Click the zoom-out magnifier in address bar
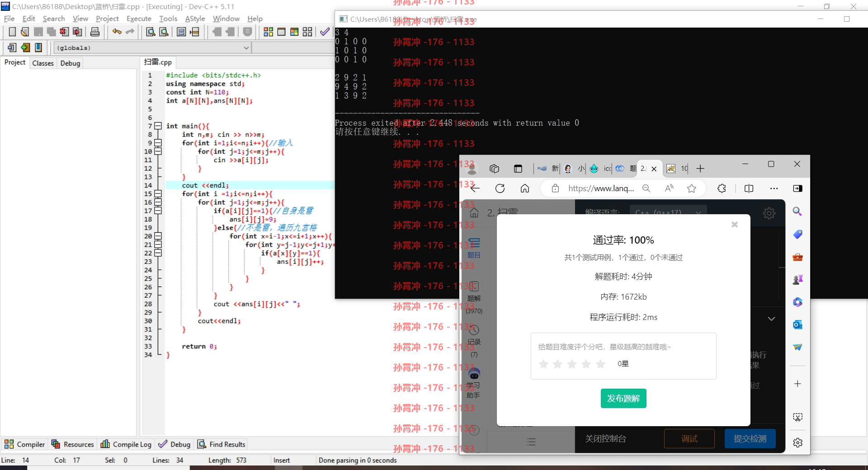This screenshot has width=868, height=470. point(646,188)
